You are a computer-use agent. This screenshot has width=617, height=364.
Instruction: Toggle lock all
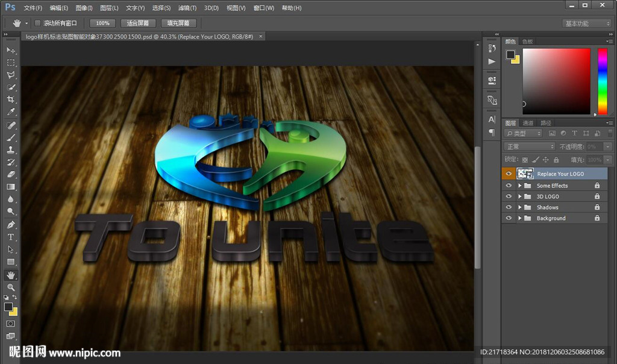[556, 160]
